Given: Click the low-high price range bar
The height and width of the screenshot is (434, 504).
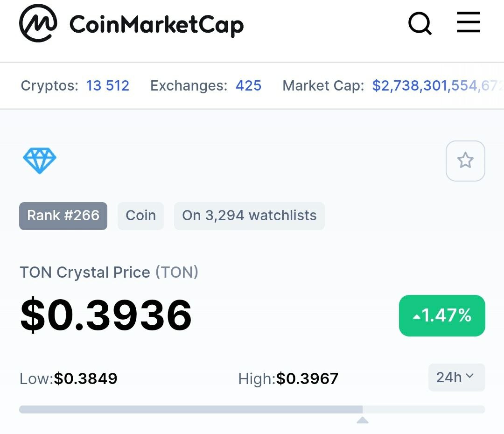Looking at the screenshot, I should (x=252, y=409).
